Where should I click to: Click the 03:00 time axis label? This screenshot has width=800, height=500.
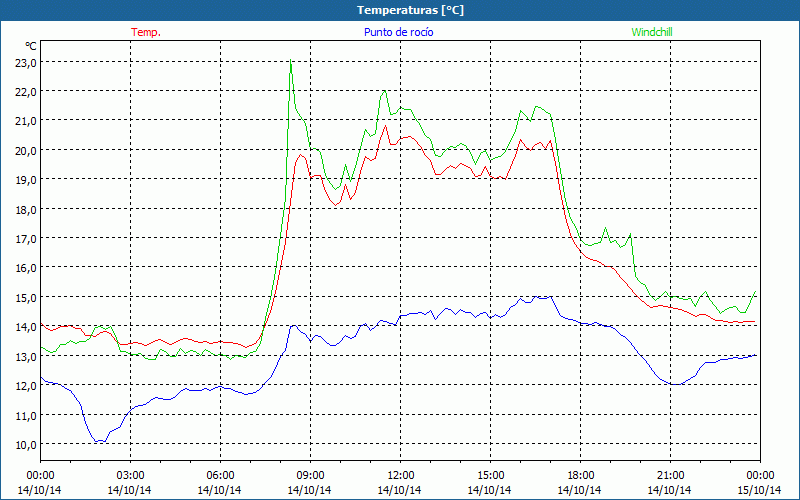pyautogui.click(x=130, y=475)
